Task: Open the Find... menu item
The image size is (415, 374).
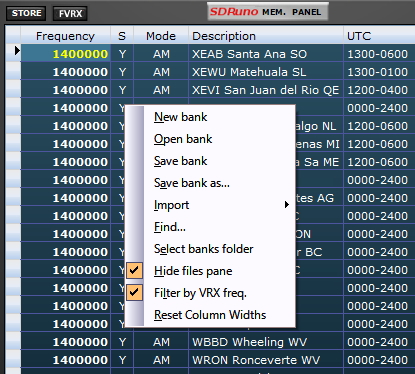Action: click(x=210, y=227)
